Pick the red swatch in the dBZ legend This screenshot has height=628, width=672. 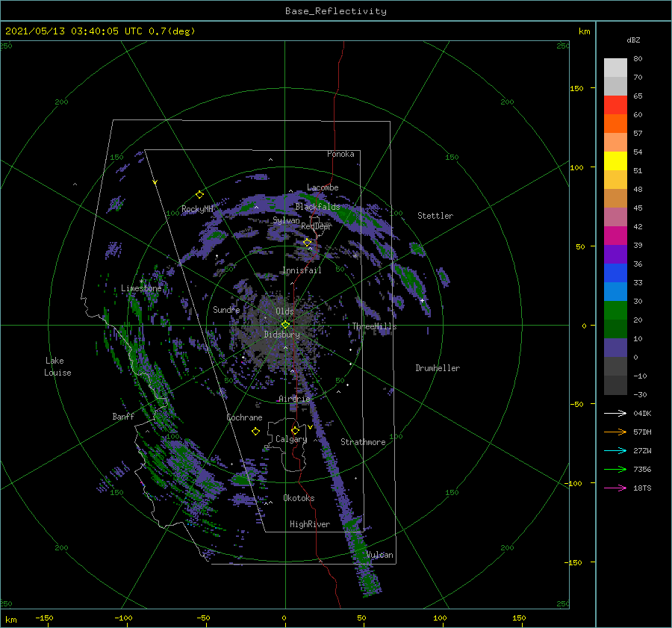pyautogui.click(x=615, y=105)
